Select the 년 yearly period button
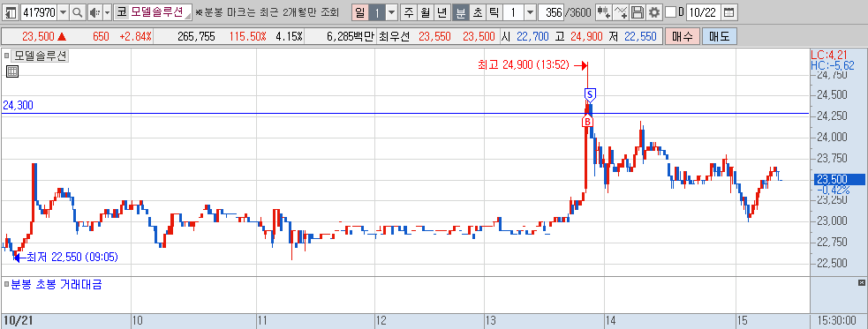This screenshot has height=329, width=868. coord(442,12)
